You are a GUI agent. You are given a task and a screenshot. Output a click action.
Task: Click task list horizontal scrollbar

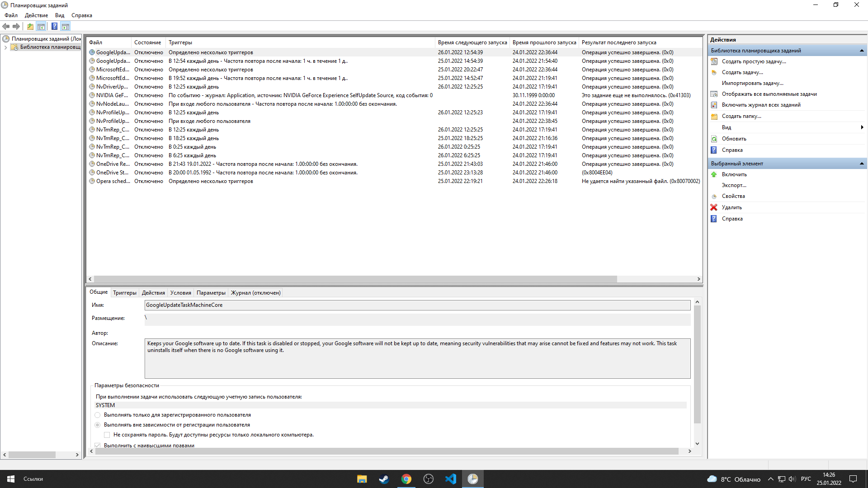(355, 279)
